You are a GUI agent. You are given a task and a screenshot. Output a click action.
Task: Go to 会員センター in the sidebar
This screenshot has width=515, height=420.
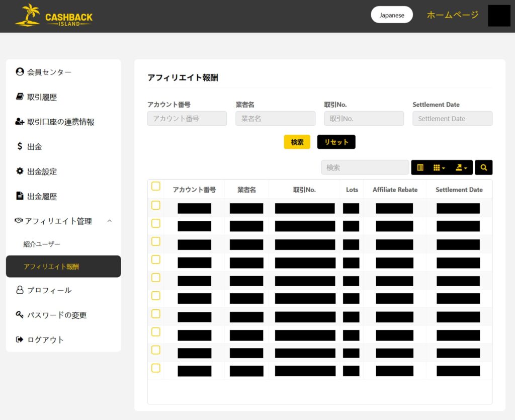click(49, 72)
